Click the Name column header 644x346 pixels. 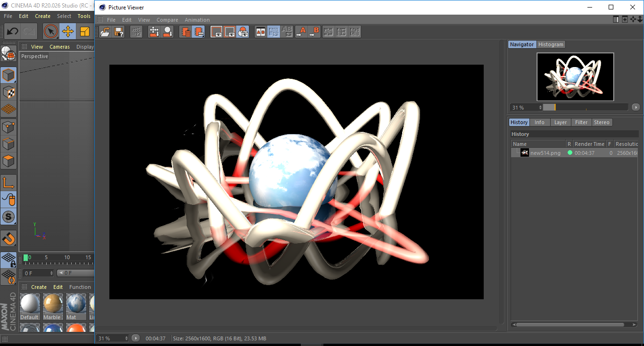click(x=538, y=144)
